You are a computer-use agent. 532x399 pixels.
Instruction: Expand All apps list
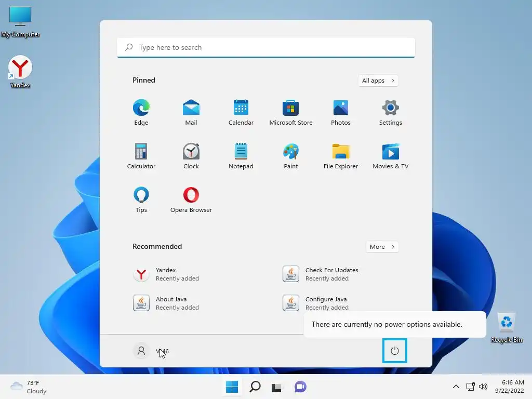point(378,81)
